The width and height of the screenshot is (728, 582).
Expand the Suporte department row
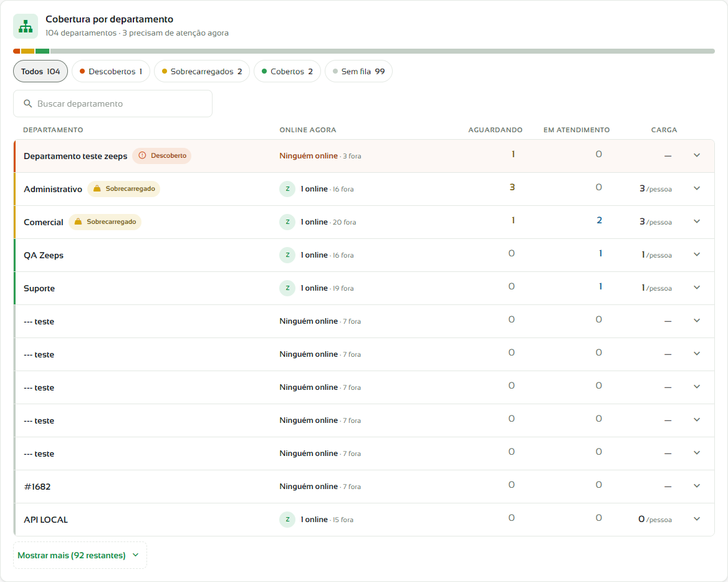click(697, 287)
